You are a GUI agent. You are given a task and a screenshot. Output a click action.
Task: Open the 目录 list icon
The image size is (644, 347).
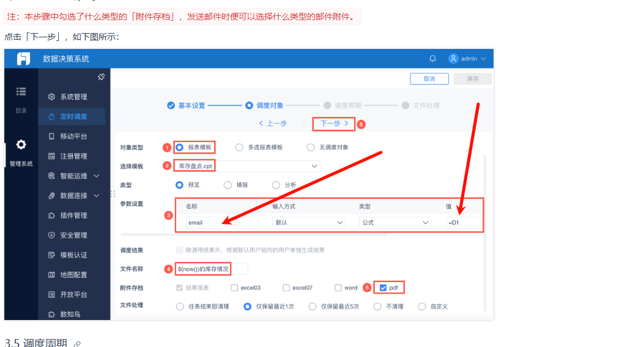click(x=21, y=91)
